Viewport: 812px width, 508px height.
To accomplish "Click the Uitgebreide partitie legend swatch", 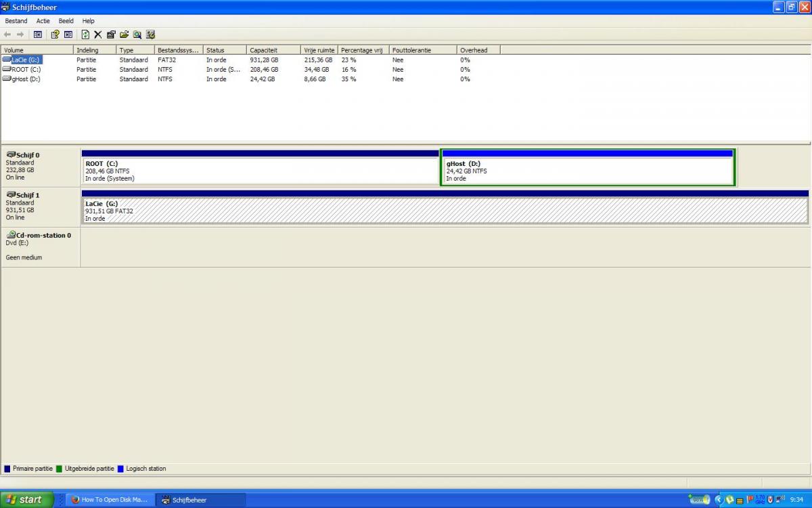I will pyautogui.click(x=60, y=468).
